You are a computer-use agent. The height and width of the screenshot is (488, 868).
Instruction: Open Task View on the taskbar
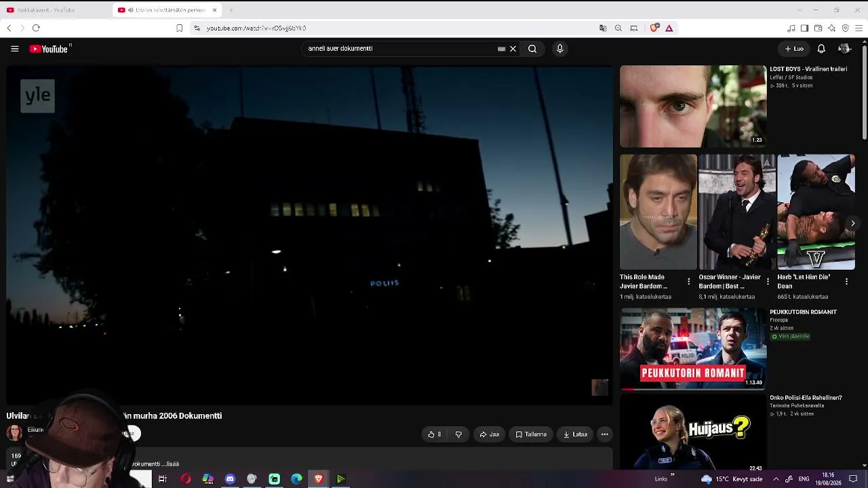point(163,479)
